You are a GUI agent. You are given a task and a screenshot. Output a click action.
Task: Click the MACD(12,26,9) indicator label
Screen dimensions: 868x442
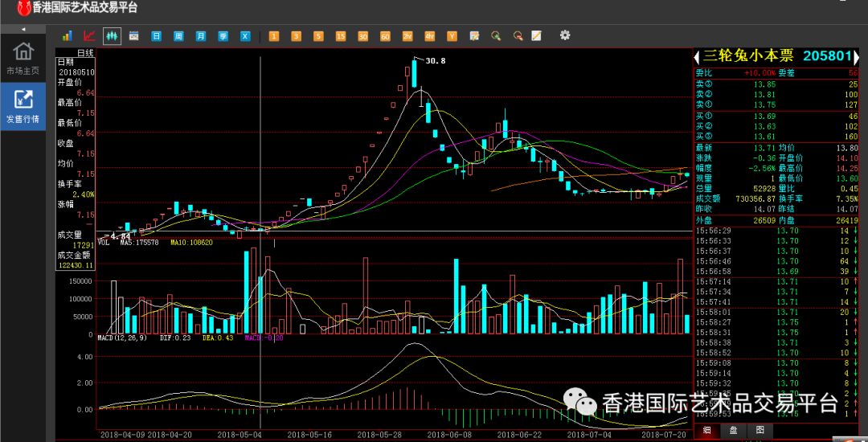[122, 338]
